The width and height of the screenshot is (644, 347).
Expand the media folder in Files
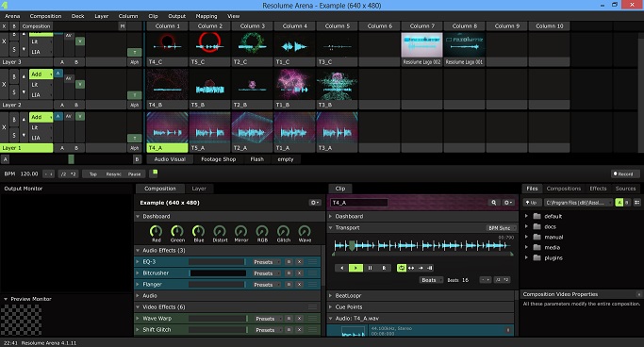click(526, 247)
